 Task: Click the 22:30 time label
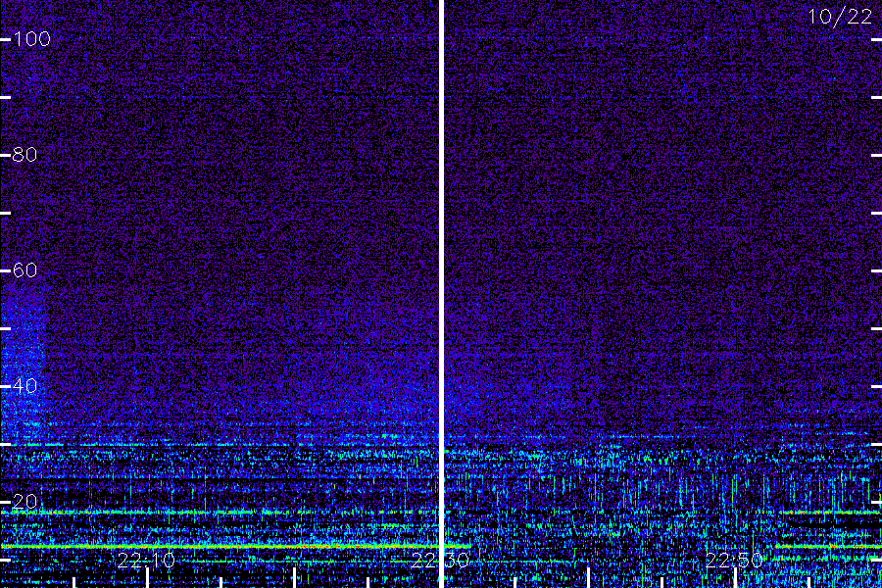[440, 561]
